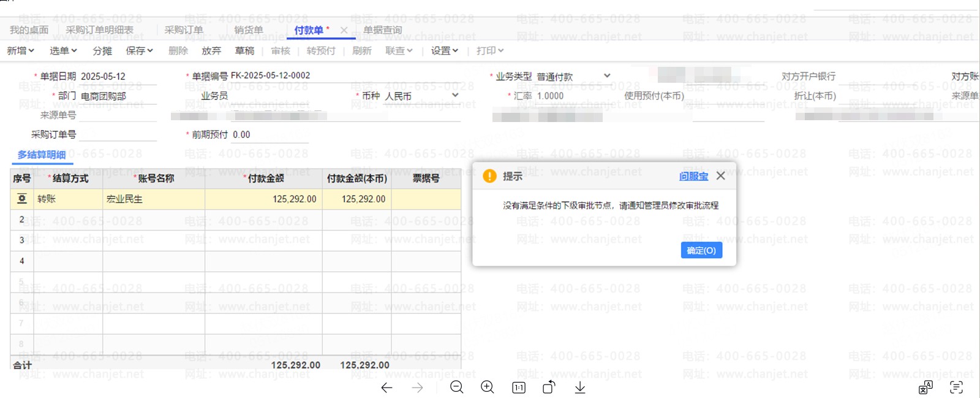The width and height of the screenshot is (980, 398).
Task: Click the download arrow icon
Action: [580, 388]
